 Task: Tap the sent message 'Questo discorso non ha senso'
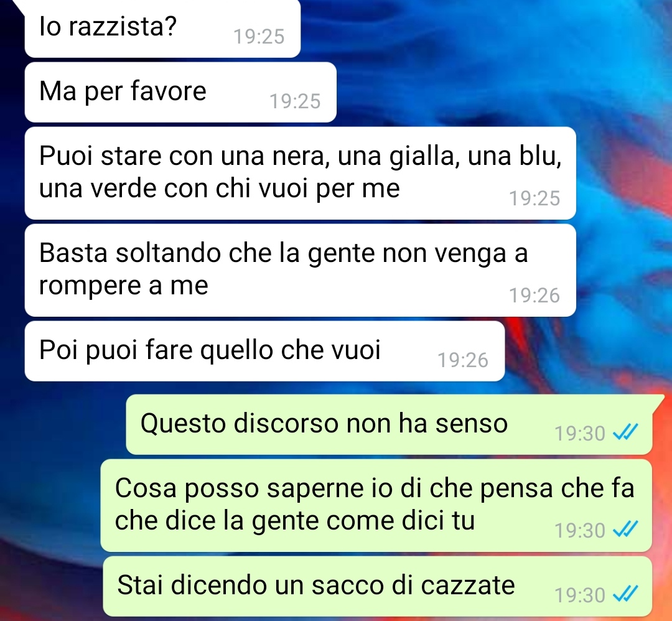(389, 425)
